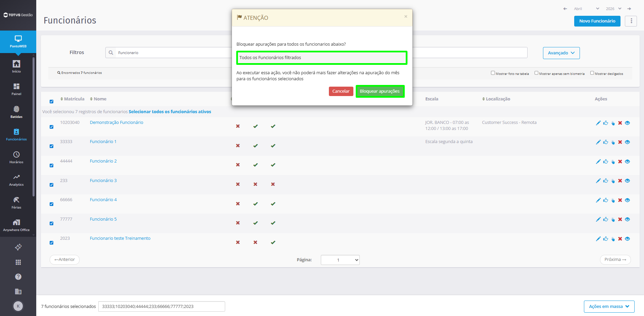Uncheck Funcionário 4 row checkbox
This screenshot has height=316, width=644.
pos(51,204)
